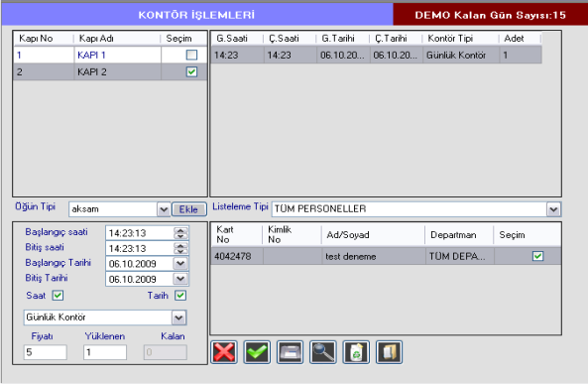Click the printer icon button
This screenshot has height=384, width=588.
tap(290, 352)
